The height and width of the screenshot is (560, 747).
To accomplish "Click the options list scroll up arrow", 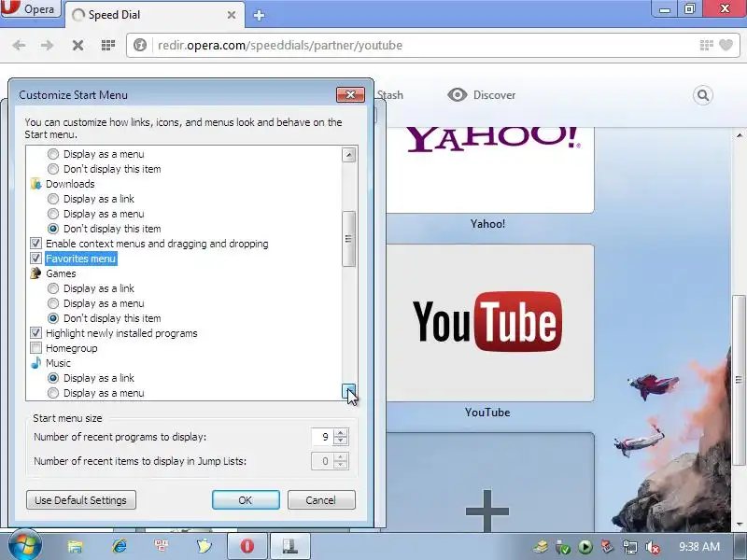I will click(348, 155).
